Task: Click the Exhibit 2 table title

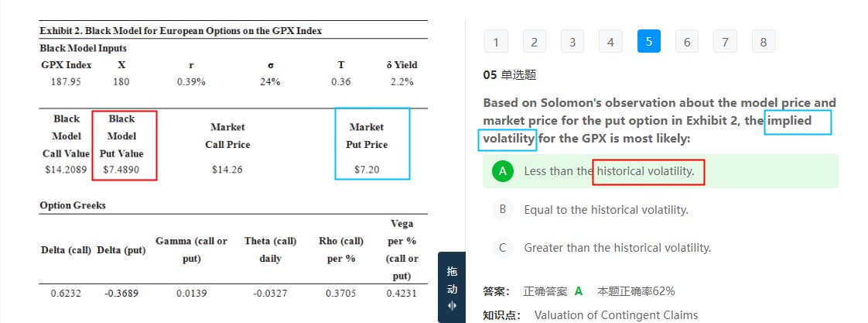Action: click(181, 31)
